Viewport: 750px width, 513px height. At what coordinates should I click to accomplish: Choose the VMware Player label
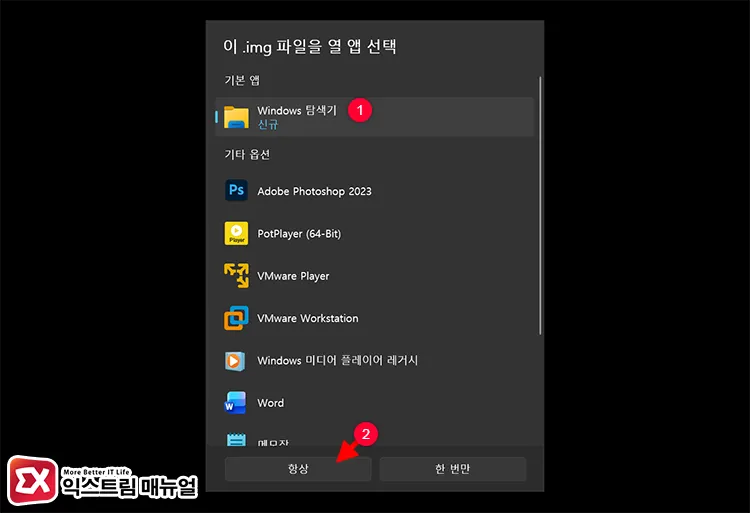click(293, 276)
